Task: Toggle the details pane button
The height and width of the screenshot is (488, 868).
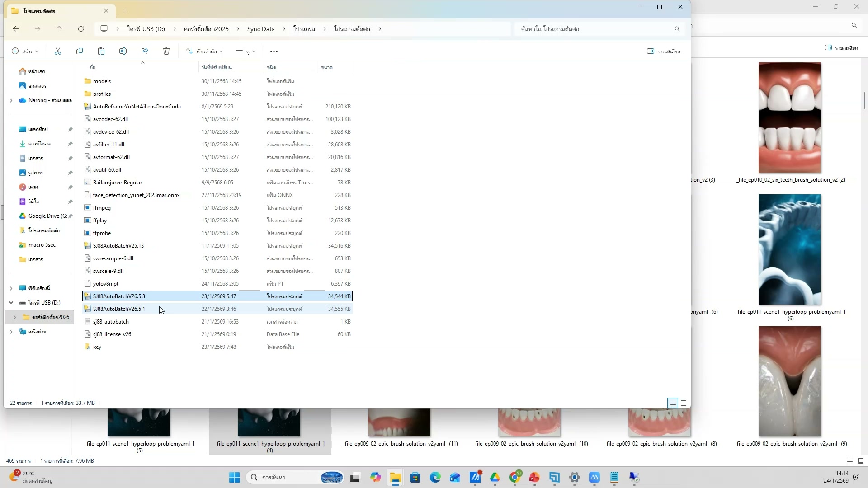Action: coord(664,51)
